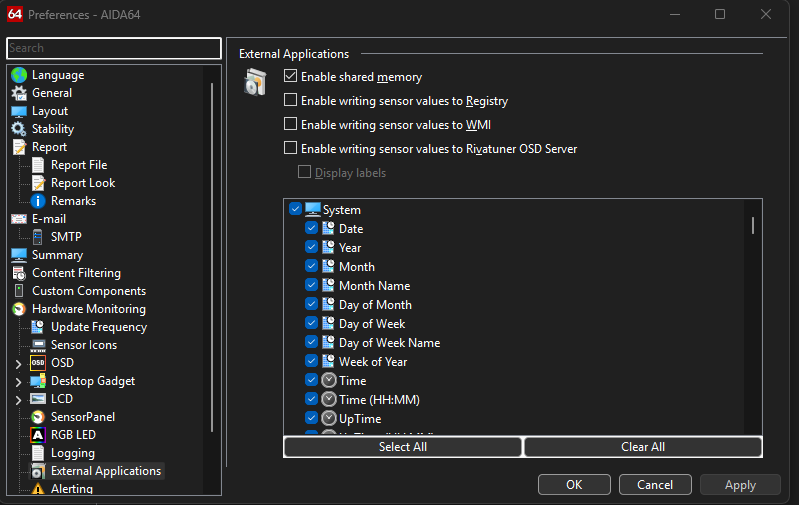799x505 pixels.
Task: Uncheck the Year sensor checkbox
Action: coord(311,247)
